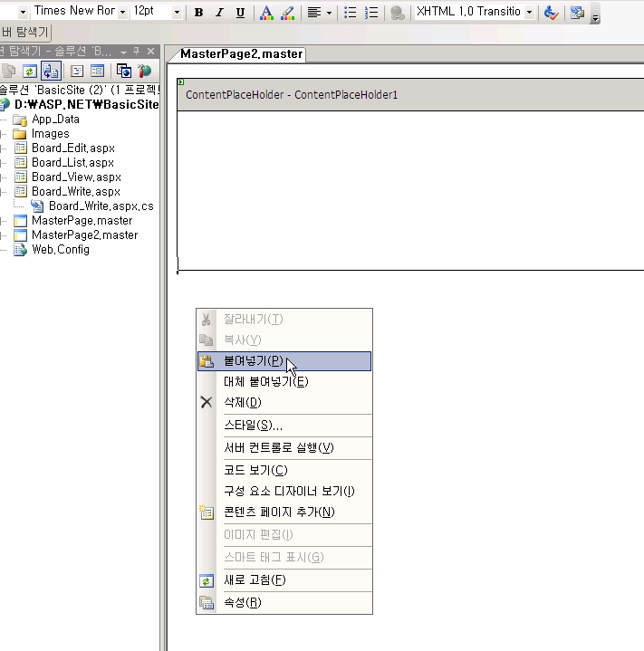Select Web.Config in the tree

[60, 250]
